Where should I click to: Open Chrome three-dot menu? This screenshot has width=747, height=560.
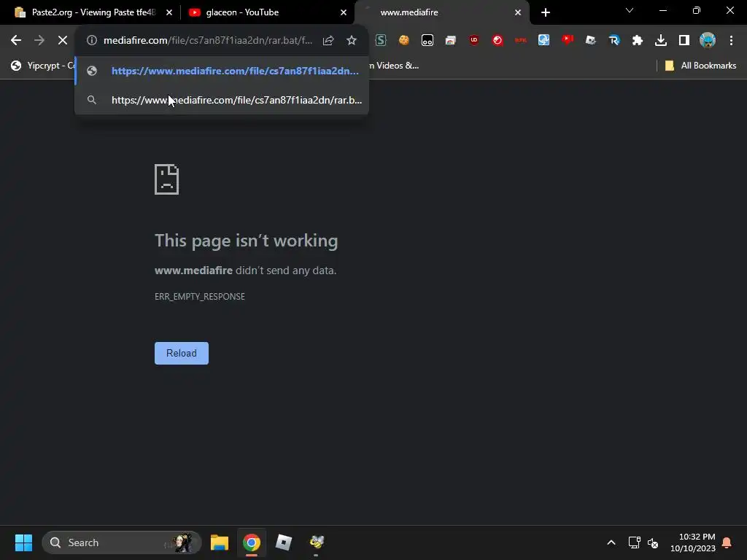731,41
